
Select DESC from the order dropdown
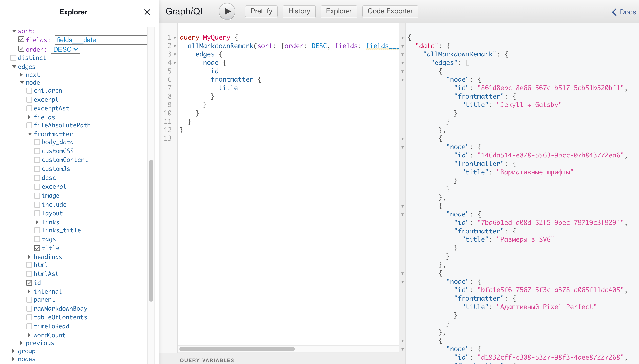click(x=65, y=49)
